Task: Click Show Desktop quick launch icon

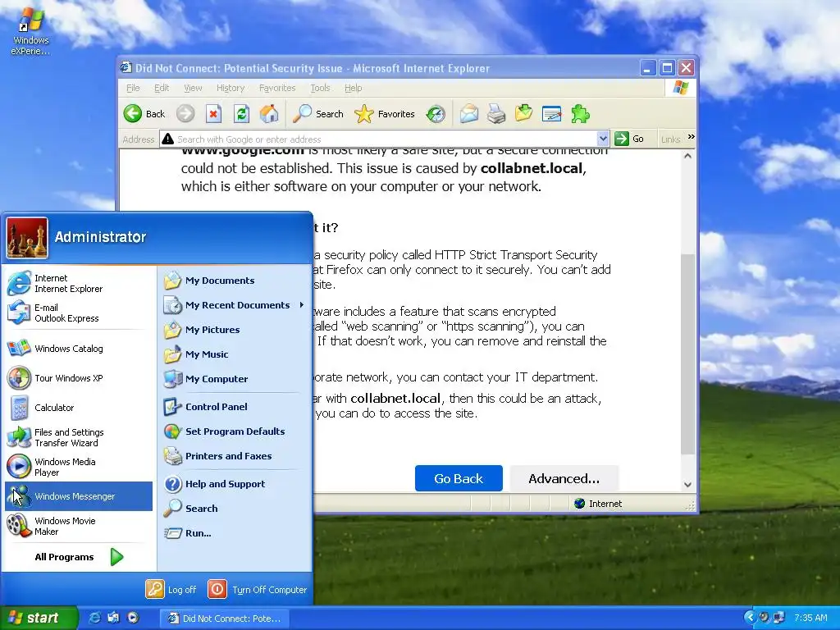Action: pos(113,618)
